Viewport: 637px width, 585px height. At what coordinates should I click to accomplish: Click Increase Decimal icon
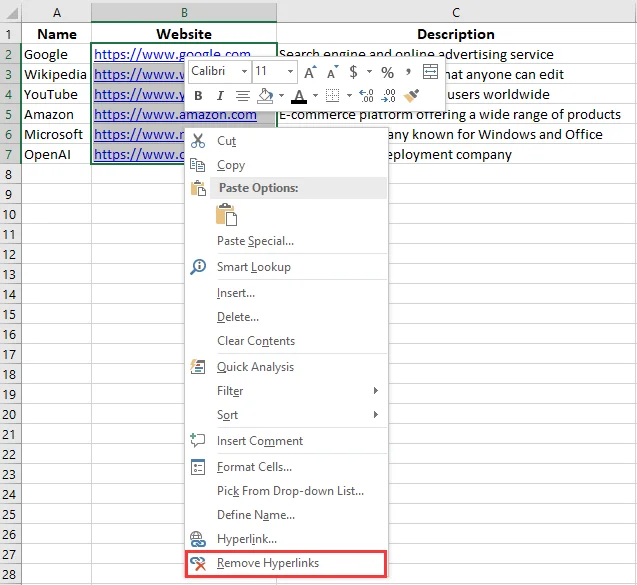coord(366,96)
